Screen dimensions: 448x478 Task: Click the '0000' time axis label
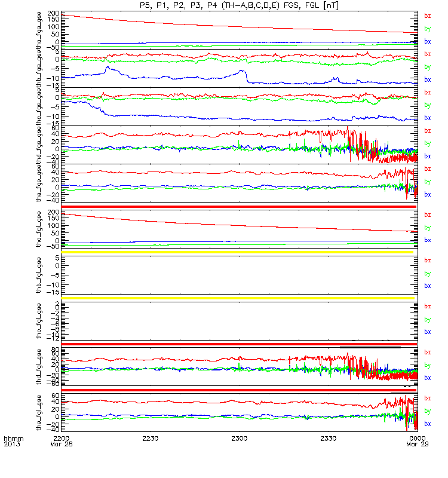tap(417, 439)
